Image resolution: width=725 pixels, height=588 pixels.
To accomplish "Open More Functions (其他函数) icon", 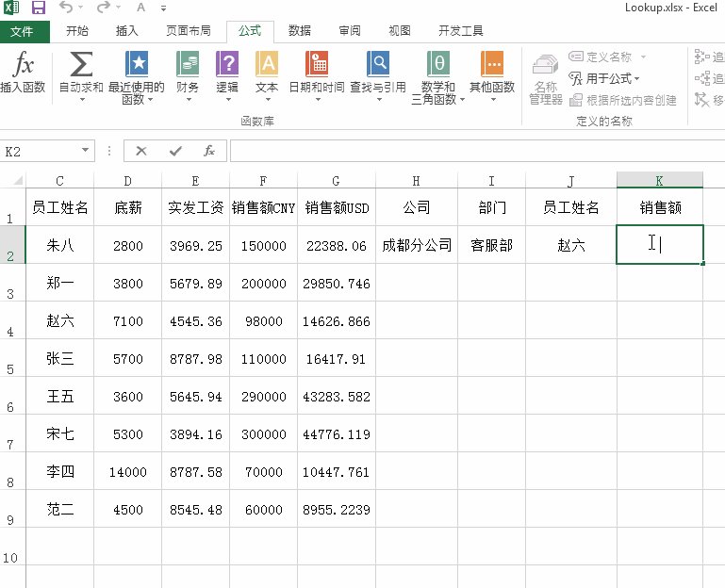I will click(x=492, y=64).
